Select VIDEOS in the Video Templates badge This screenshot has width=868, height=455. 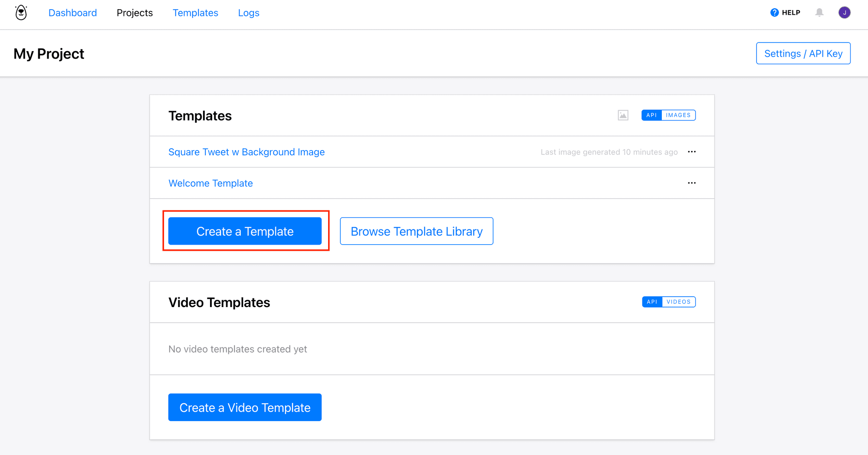pos(678,302)
